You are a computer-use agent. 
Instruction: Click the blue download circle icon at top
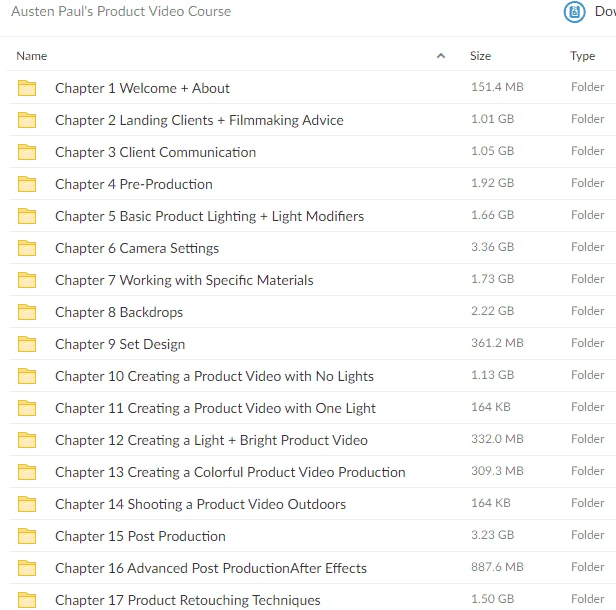click(574, 12)
